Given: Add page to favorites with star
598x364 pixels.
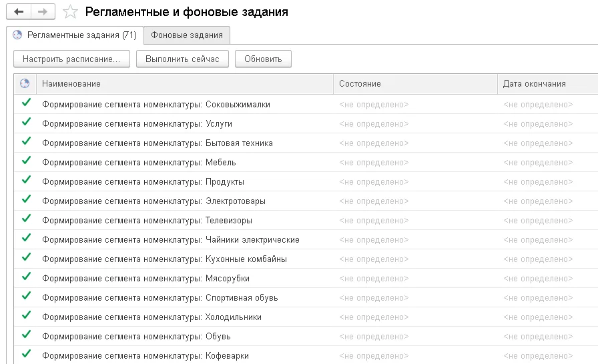Looking at the screenshot, I should [x=70, y=12].
